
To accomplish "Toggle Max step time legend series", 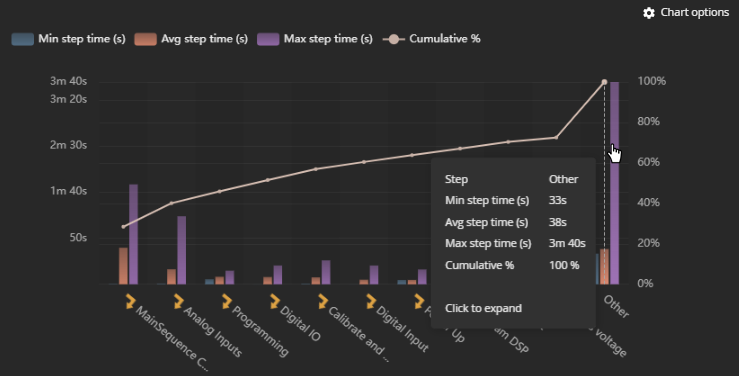I will pos(315,39).
